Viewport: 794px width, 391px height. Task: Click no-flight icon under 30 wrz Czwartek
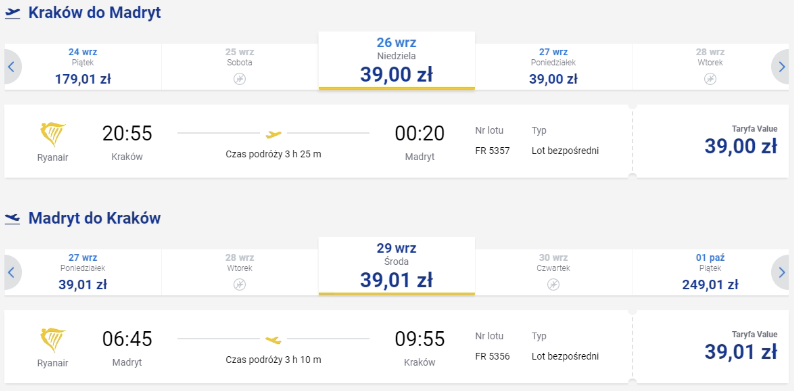(553, 285)
